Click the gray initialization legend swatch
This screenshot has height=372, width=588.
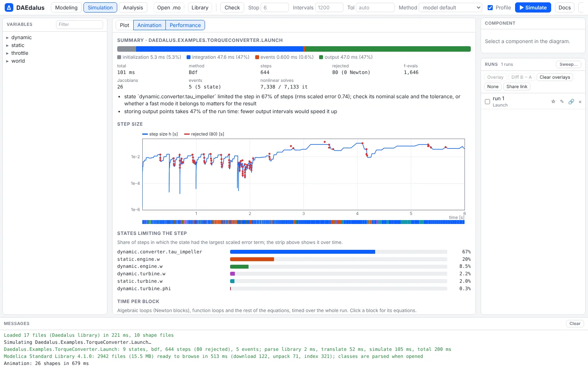click(x=119, y=57)
